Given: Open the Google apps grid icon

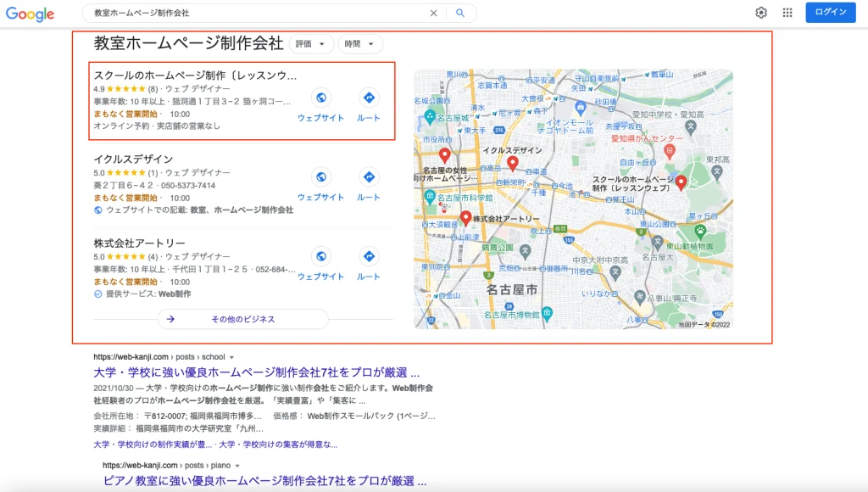Looking at the screenshot, I should 787,13.
